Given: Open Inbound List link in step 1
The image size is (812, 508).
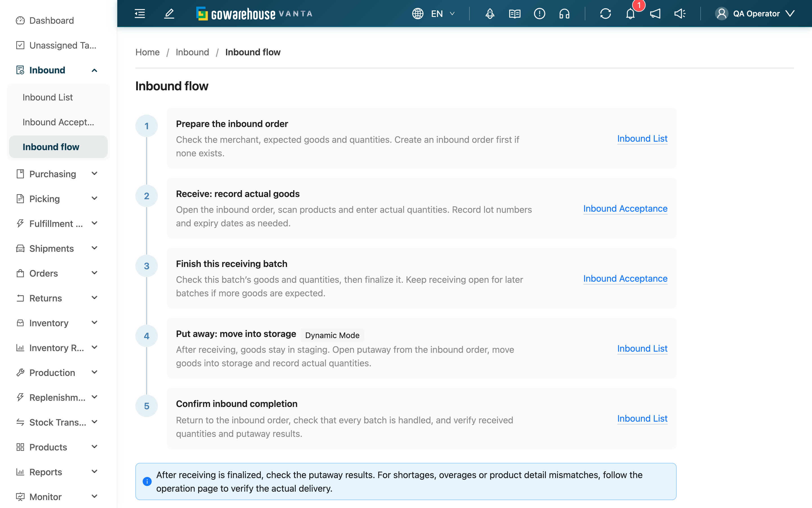Looking at the screenshot, I should 642,138.
